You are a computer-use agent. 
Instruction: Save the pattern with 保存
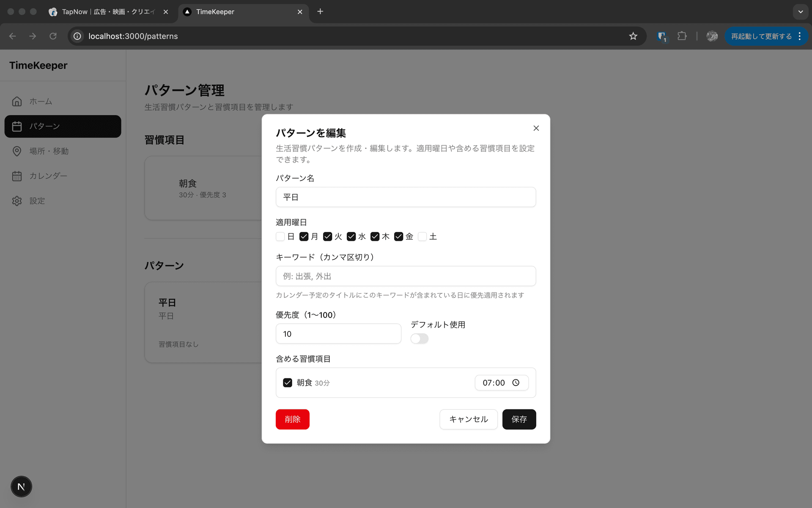(x=519, y=419)
